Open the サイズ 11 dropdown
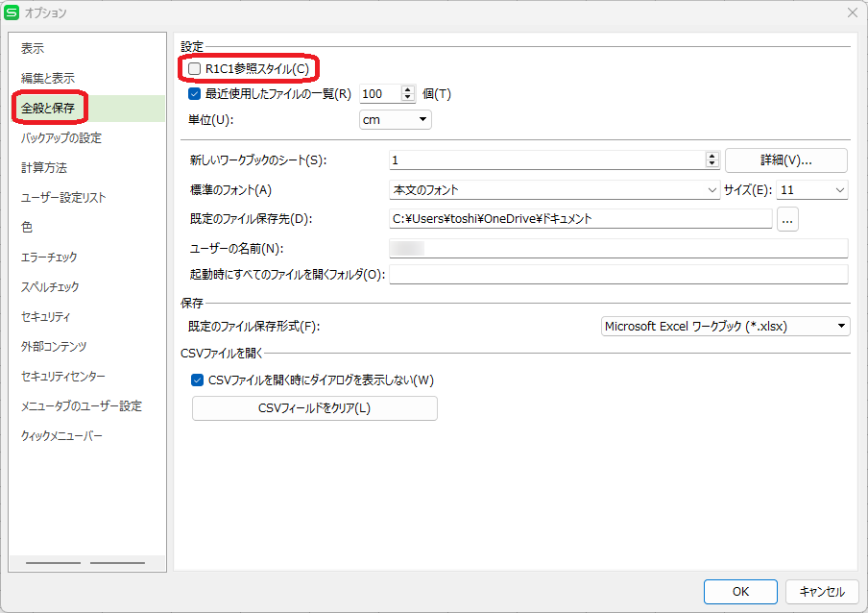Image resolution: width=868 pixels, height=613 pixels. 812,190
